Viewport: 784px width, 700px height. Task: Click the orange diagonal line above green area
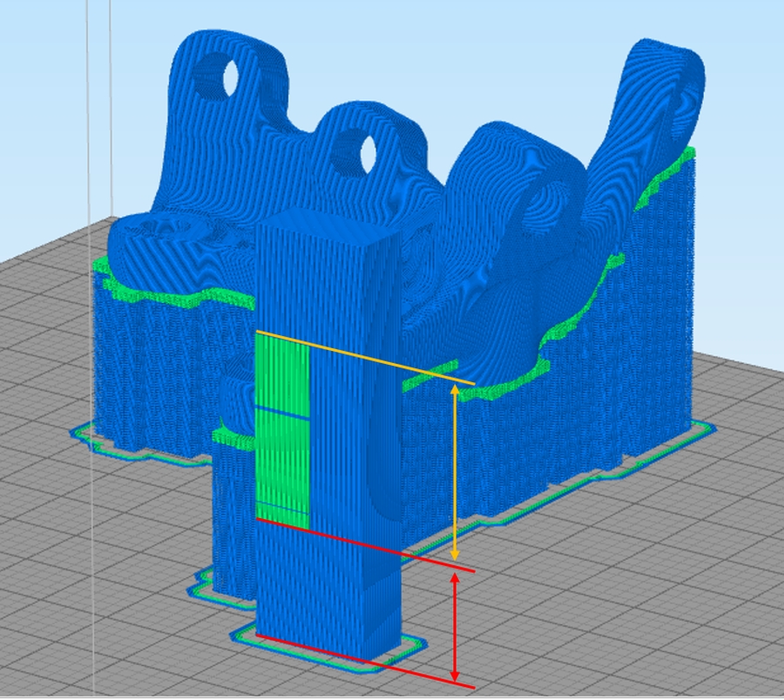coord(366,357)
